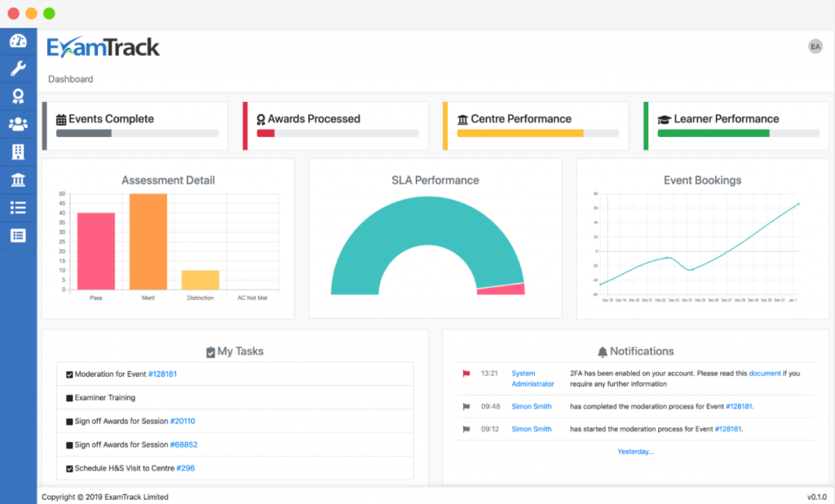Click the 13:21 notification timestamp
835x504 pixels.
pos(489,373)
